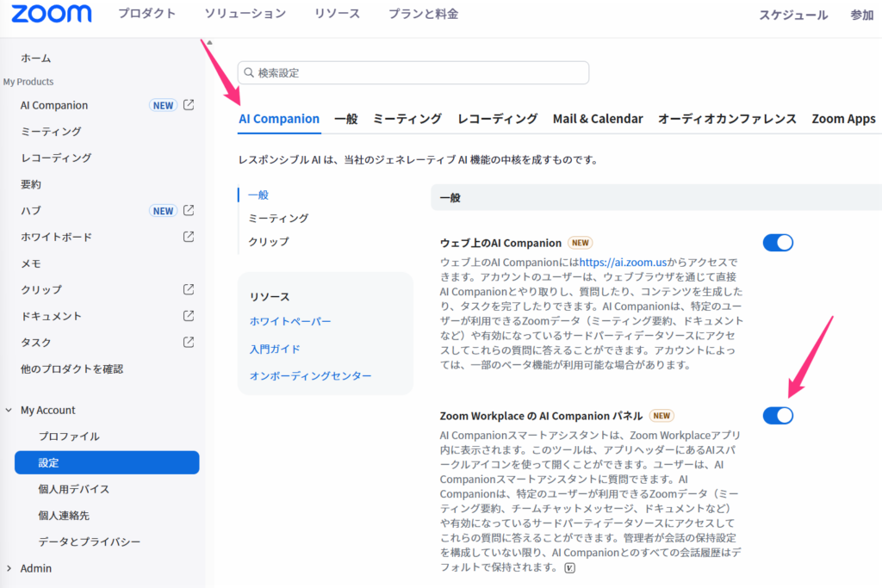Viewport: 882px width, 588px height.
Task: Click the magnifier icon in the search box
Action: [250, 73]
